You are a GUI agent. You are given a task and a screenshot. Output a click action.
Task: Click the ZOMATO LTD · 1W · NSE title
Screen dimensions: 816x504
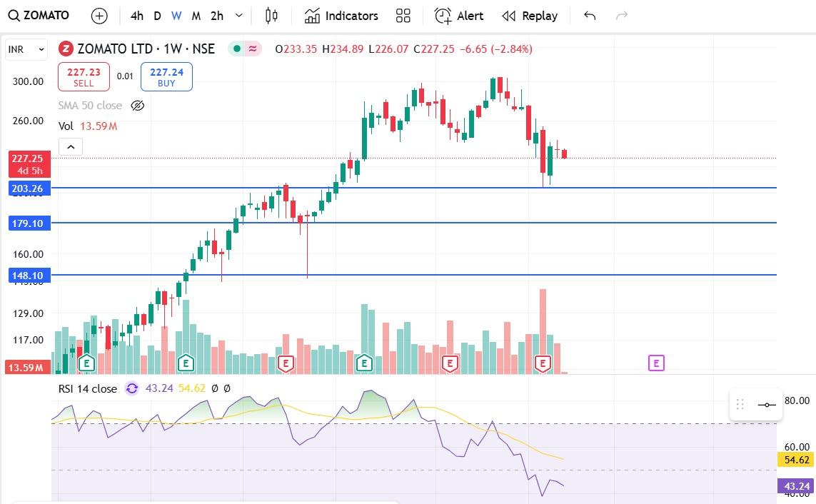click(x=146, y=49)
